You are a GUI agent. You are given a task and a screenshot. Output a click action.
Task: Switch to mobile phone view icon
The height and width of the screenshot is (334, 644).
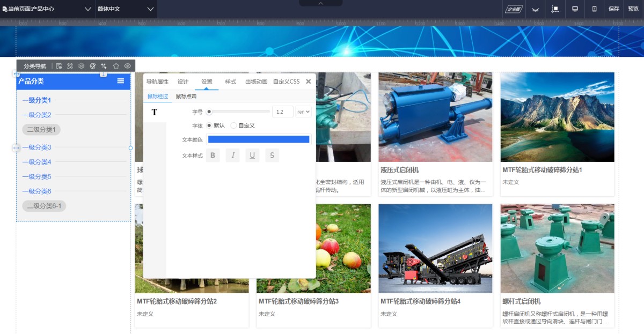coord(594,9)
